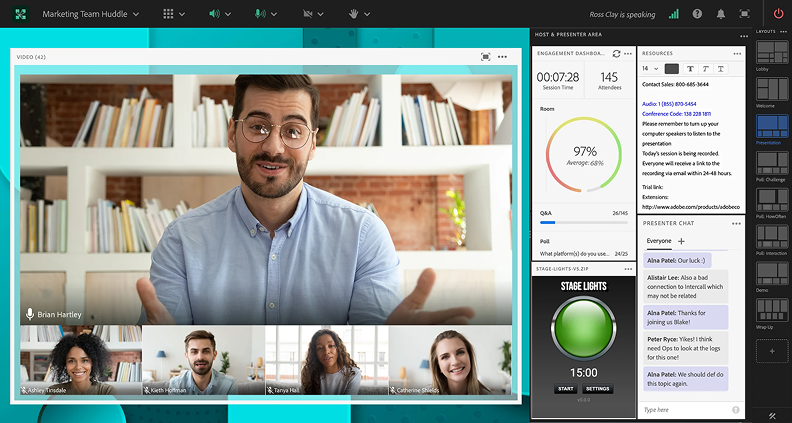Click in the Type here chat field
Viewport: 792px width, 423px height.
point(685,410)
